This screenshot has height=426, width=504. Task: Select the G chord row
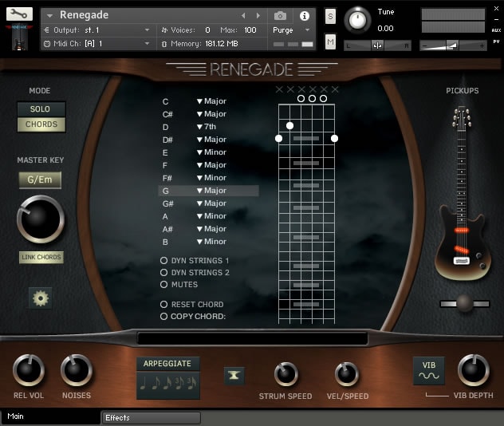click(209, 191)
